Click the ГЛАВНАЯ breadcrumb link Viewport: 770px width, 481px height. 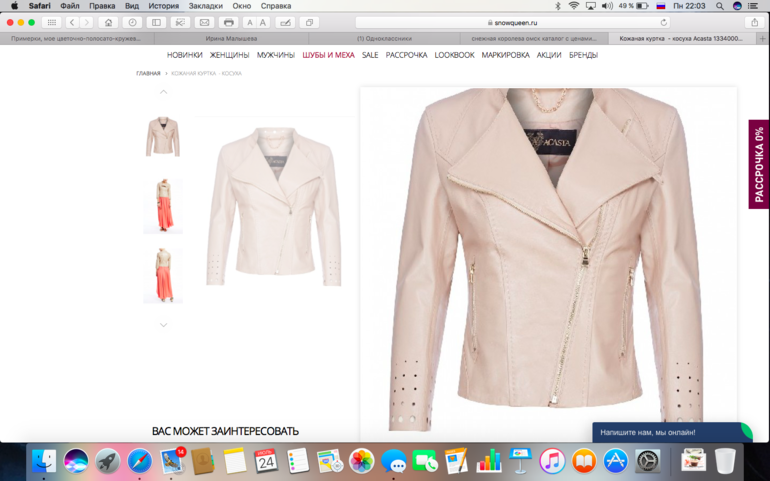[148, 73]
